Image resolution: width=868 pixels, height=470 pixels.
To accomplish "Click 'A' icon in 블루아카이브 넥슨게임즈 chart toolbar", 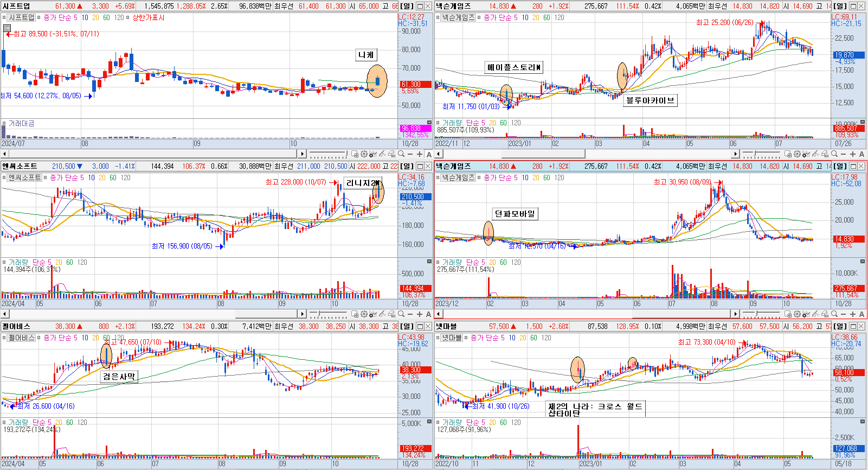I will [x=861, y=154].
